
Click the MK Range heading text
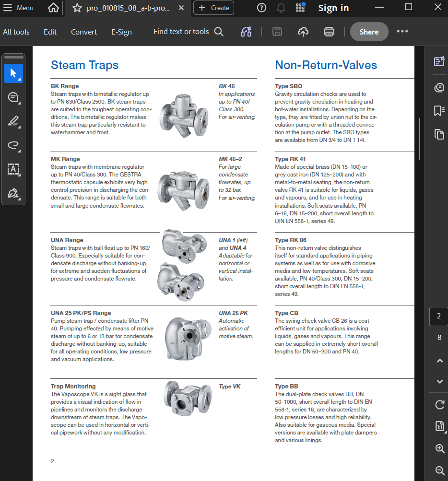click(65, 159)
